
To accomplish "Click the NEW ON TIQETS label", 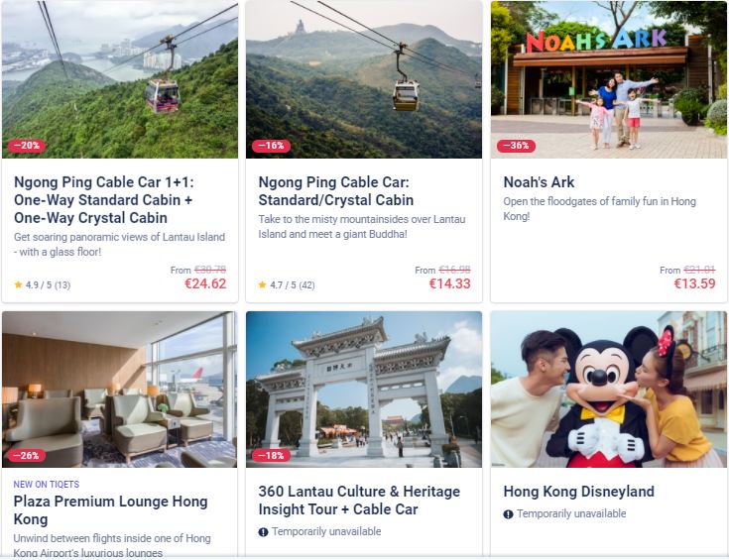I will tap(47, 485).
